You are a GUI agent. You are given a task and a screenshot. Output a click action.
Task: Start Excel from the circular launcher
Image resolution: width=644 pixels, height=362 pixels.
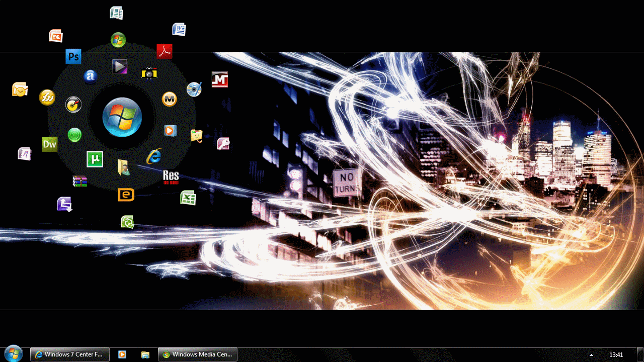189,198
